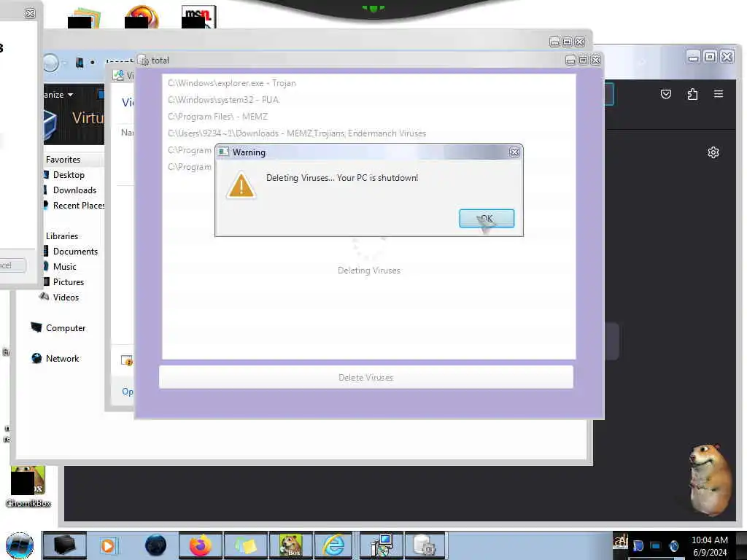Open Downloads in Explorer favorites
747x560 pixels.
[74, 190]
